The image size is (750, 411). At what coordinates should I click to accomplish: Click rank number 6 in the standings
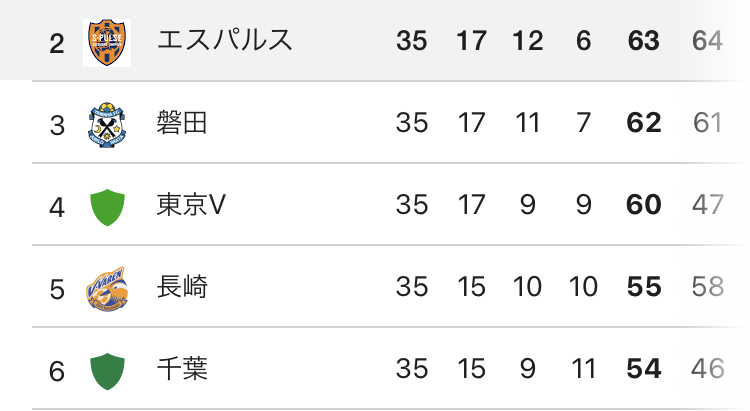56,372
